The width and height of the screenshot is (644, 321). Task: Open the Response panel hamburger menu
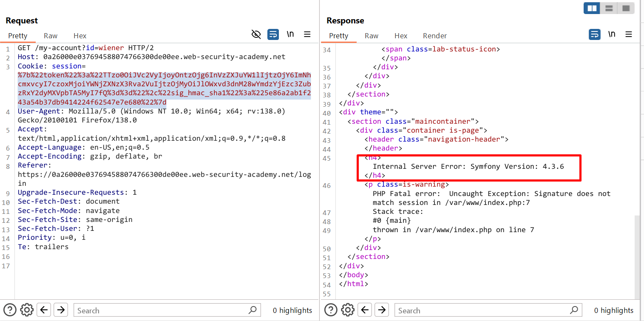click(629, 34)
